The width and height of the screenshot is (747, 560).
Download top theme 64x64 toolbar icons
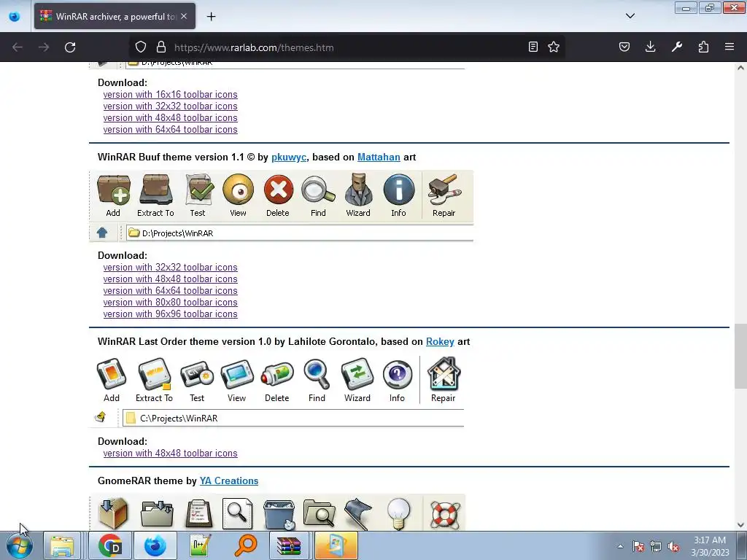tap(170, 130)
